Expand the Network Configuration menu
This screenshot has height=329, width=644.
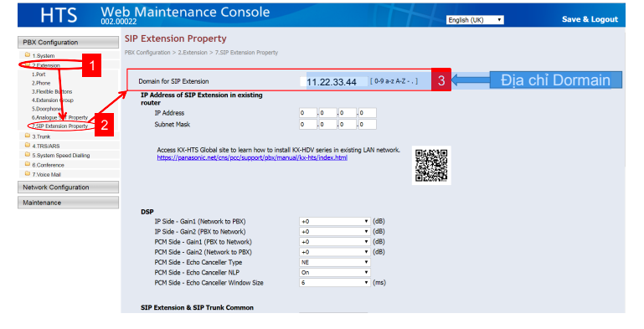coord(68,188)
